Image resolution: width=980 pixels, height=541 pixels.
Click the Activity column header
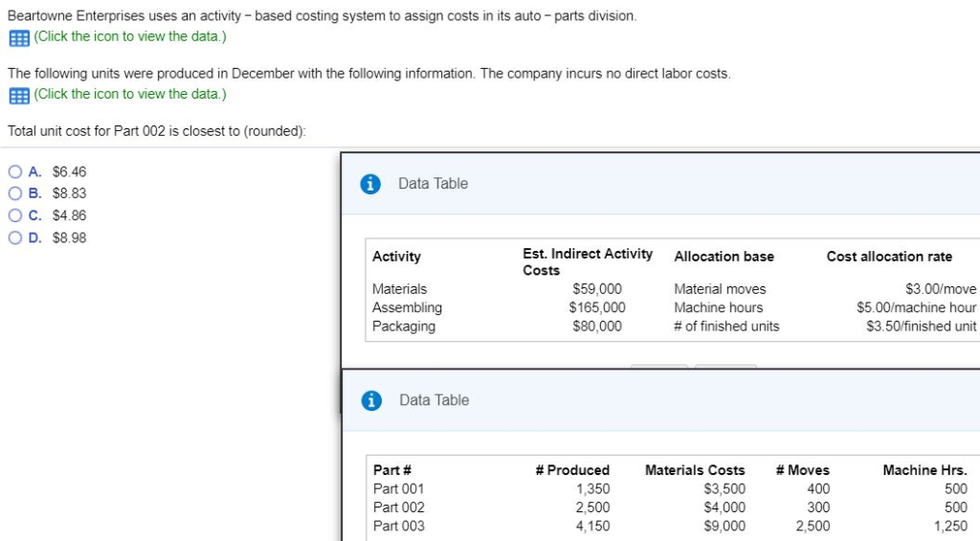[x=396, y=257]
